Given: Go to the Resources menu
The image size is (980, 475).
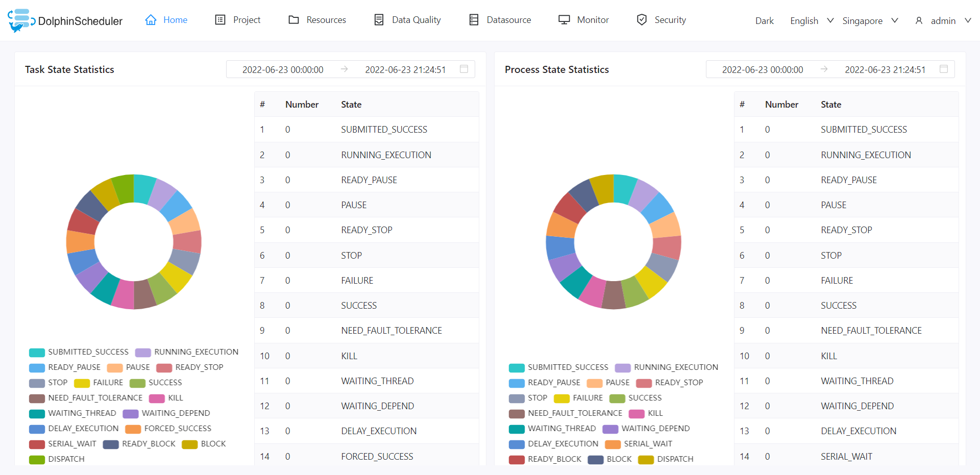Looking at the screenshot, I should (x=326, y=20).
